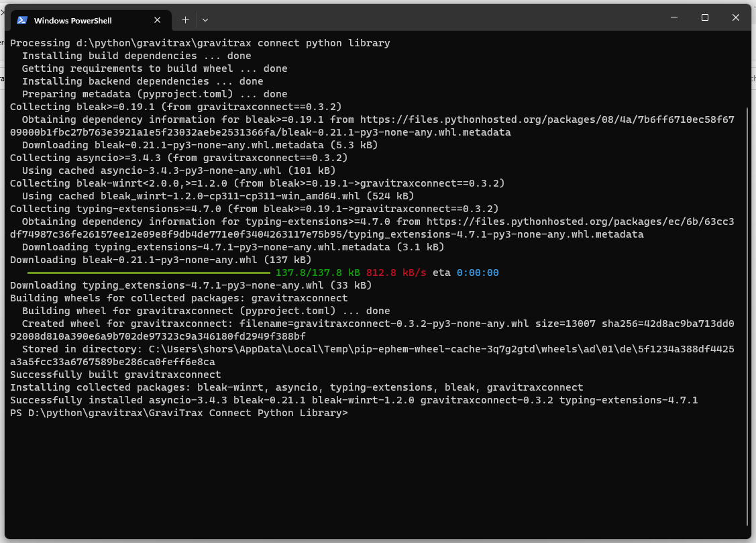Maximize the Windows Terminal window
This screenshot has width=756, height=543.
(x=705, y=17)
